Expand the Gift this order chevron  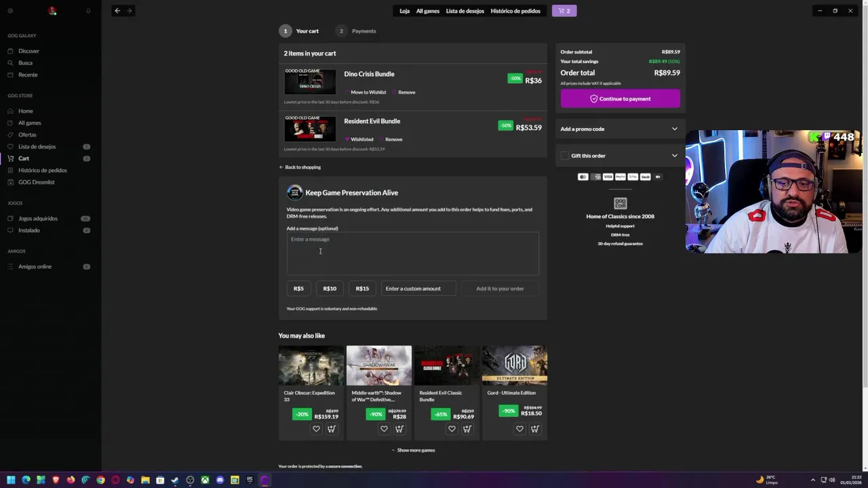pyautogui.click(x=674, y=156)
